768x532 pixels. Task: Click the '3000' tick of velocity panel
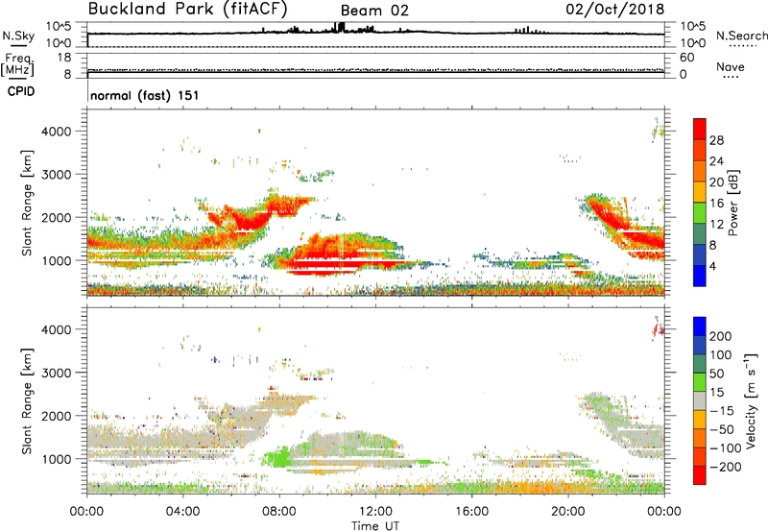pyautogui.click(x=57, y=373)
